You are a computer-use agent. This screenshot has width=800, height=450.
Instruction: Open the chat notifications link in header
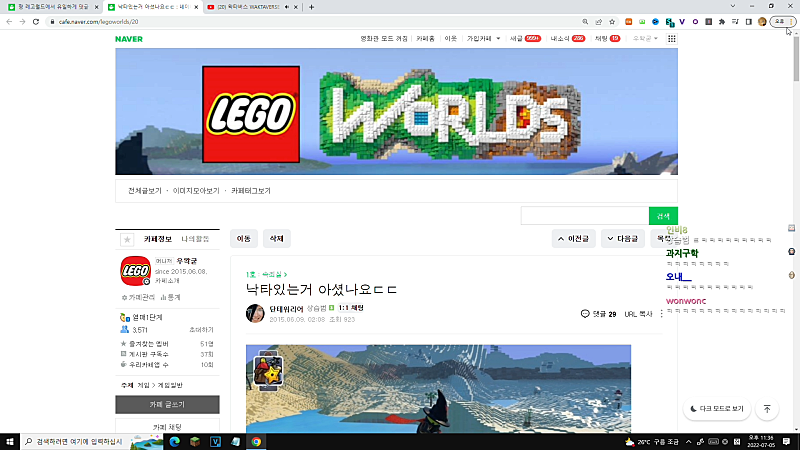607,39
